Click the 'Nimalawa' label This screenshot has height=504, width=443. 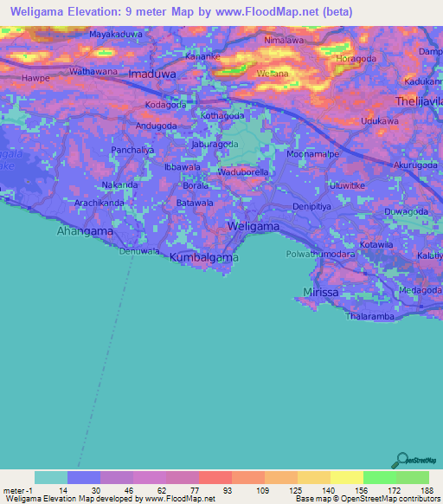tap(284, 40)
